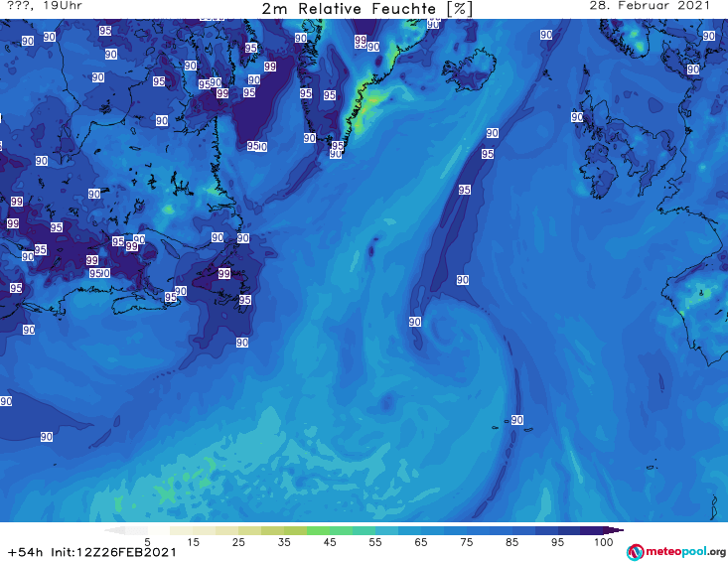Click the '100' value on the color scale
Screen dimensions: 728x562
tap(603, 542)
